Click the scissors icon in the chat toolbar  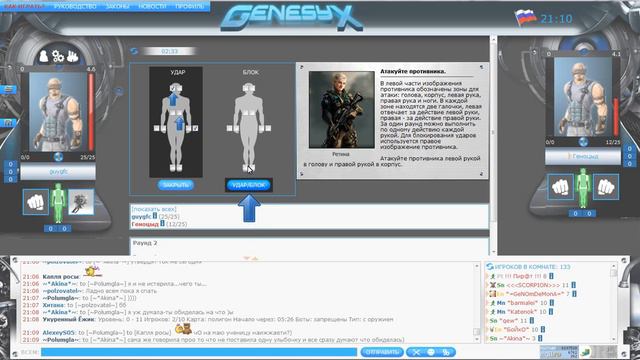click(416, 352)
